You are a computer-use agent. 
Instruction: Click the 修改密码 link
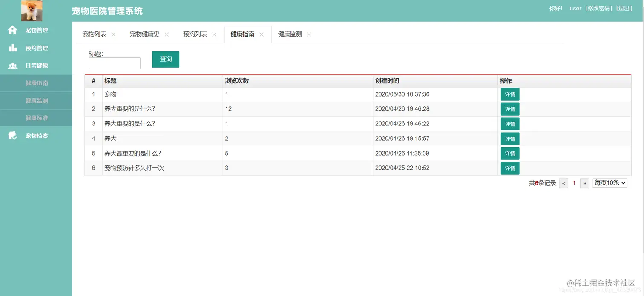tap(599, 8)
